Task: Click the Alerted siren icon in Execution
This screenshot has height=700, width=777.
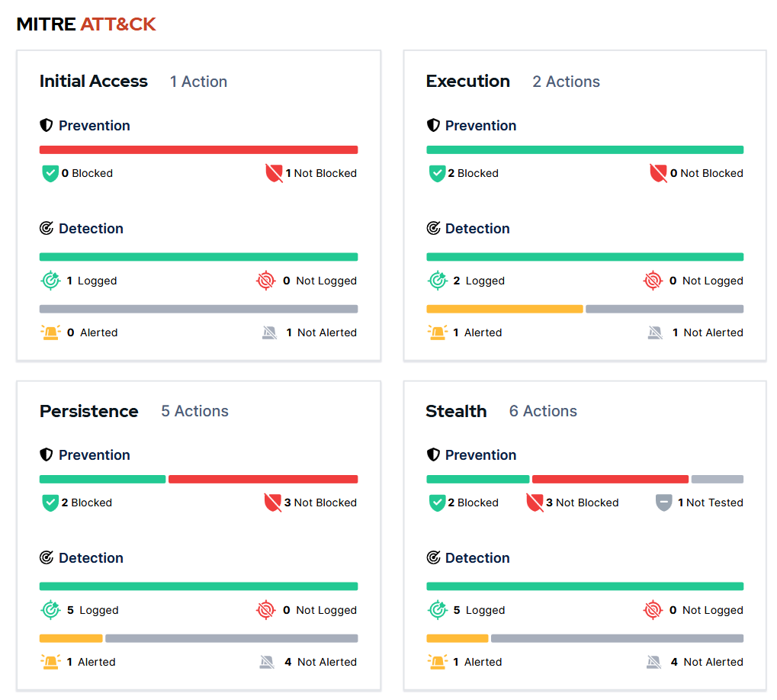Action: 438,332
